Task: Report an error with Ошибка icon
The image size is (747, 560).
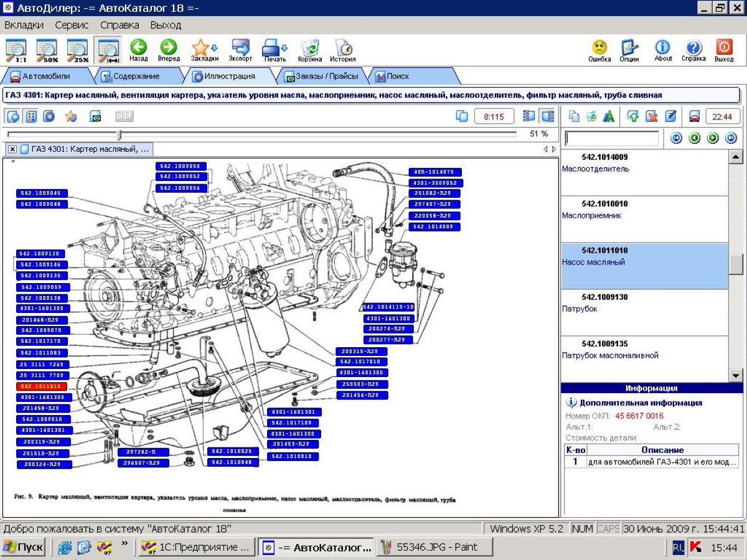Action: point(599,50)
